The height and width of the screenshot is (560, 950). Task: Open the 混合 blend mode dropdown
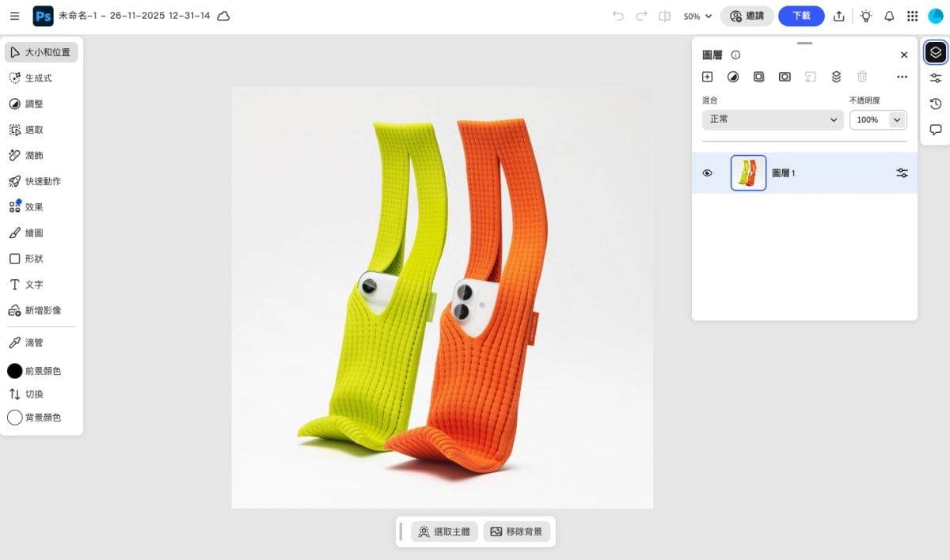pos(773,119)
